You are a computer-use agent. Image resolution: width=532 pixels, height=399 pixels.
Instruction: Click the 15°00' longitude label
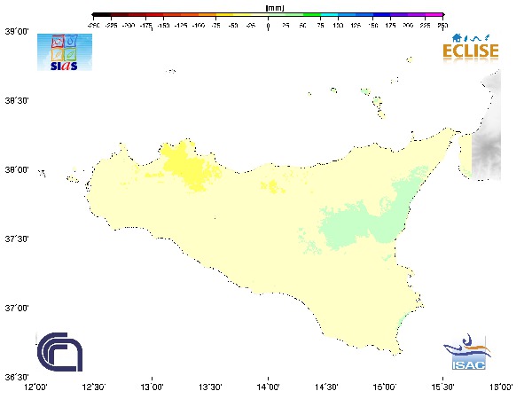point(385,387)
